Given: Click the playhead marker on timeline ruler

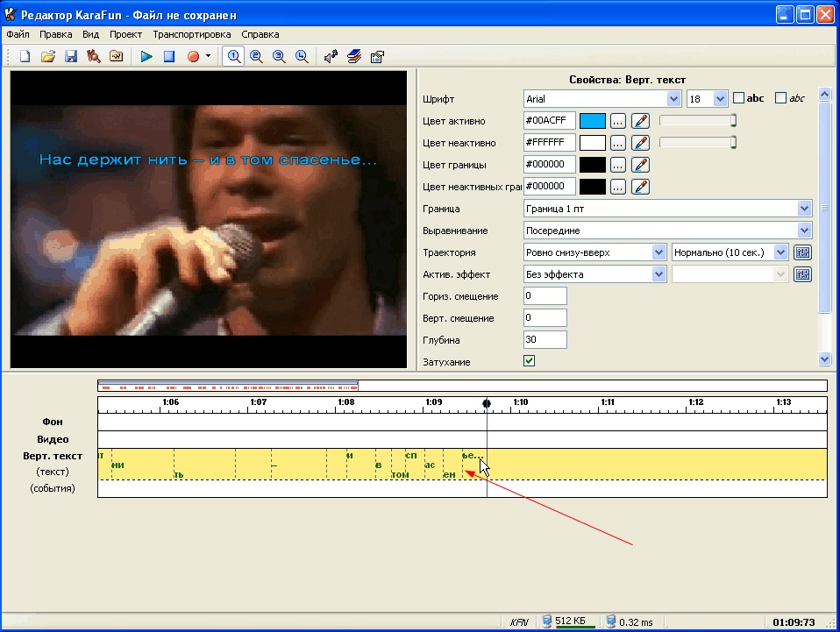Looking at the screenshot, I should click(487, 403).
